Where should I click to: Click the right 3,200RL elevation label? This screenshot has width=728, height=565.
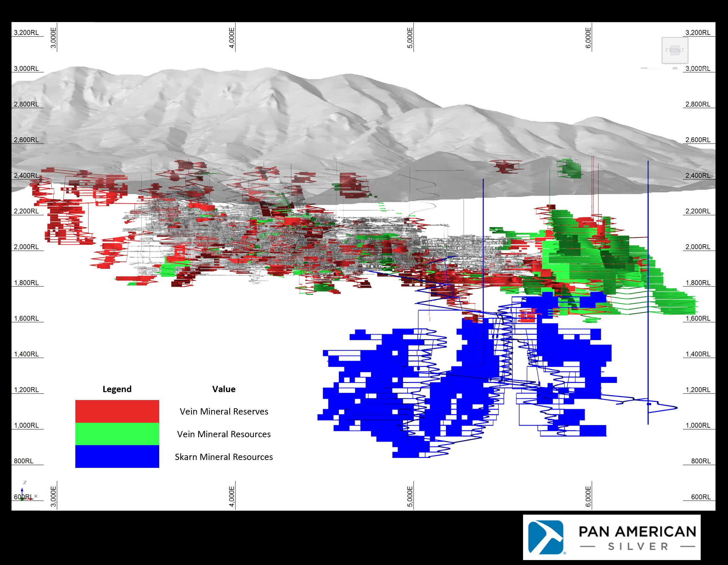pyautogui.click(x=698, y=33)
